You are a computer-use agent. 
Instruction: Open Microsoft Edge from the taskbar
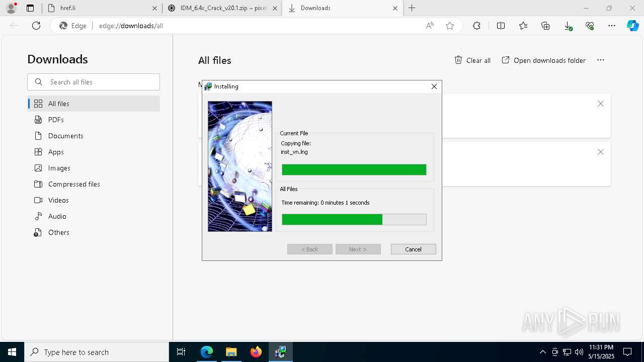[207, 352]
